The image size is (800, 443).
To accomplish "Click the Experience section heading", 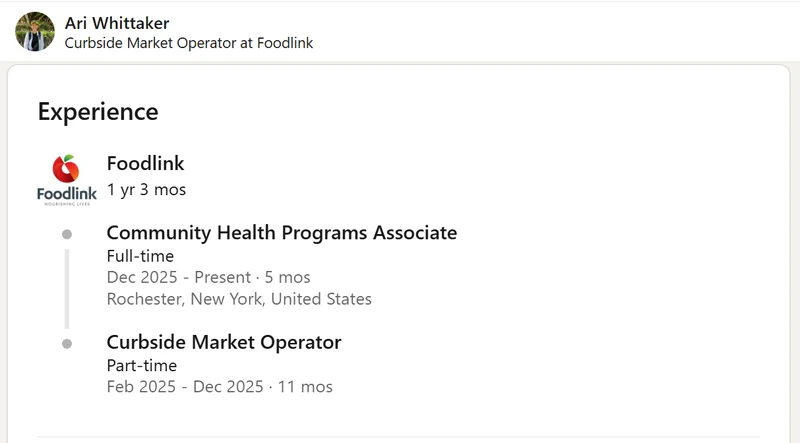I will pyautogui.click(x=98, y=111).
